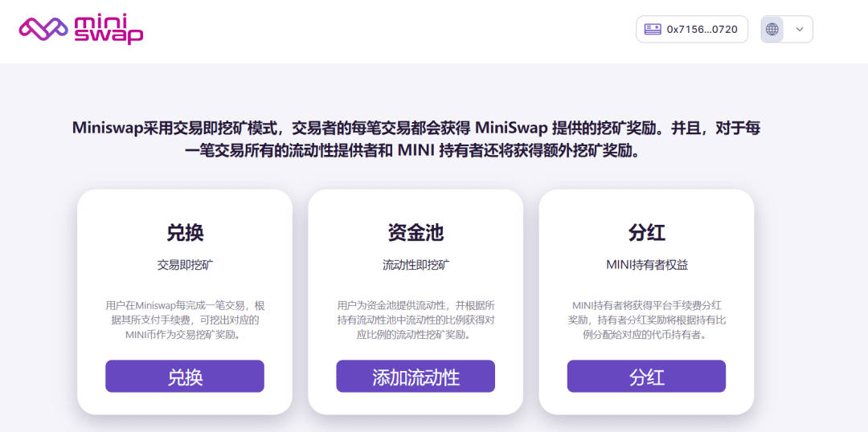Screen dimensions: 868x432
Task: Click the 交易即挖矿 subtitle
Action: [185, 265]
